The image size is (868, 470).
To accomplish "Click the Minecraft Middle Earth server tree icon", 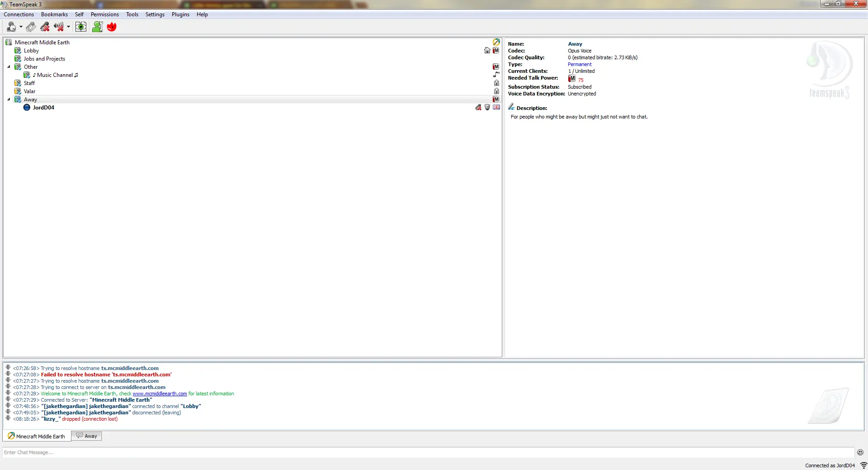I will (9, 43).
